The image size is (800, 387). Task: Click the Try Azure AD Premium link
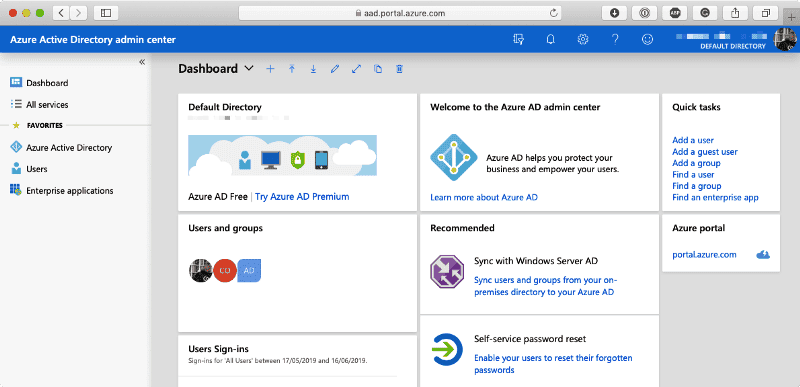click(x=302, y=196)
